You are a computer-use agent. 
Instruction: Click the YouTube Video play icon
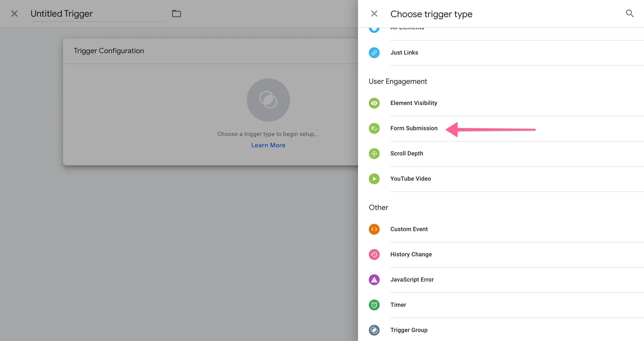coord(374,179)
